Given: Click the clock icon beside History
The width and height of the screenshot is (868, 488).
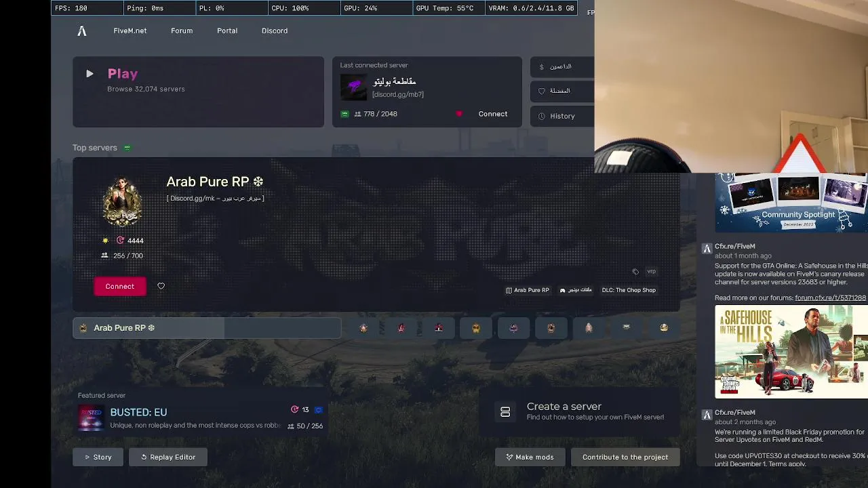Looking at the screenshot, I should point(541,116).
